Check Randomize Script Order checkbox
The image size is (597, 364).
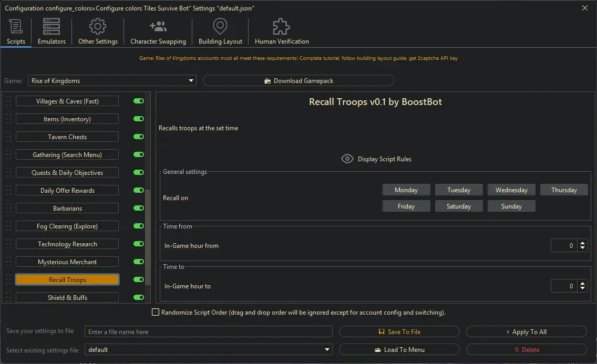pyautogui.click(x=156, y=313)
